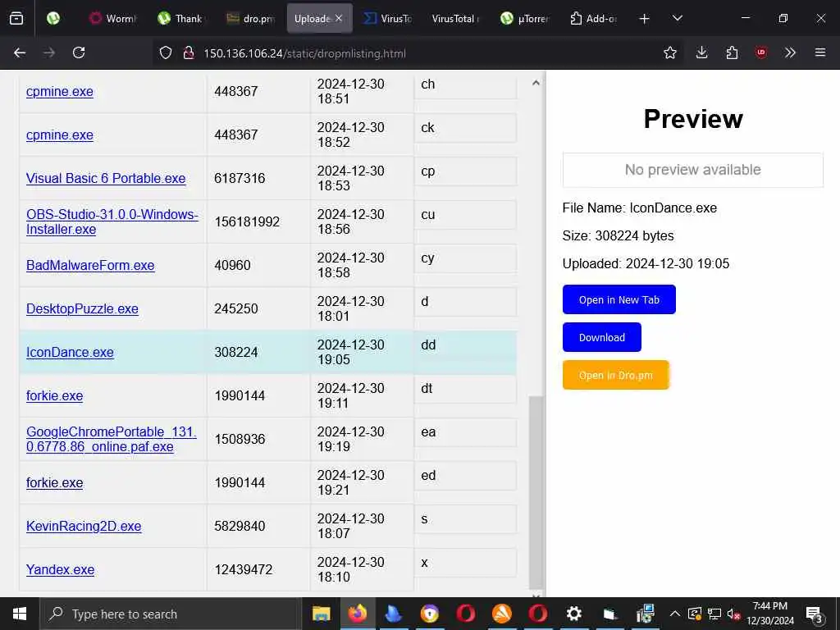Select the date cell 2024-12-30 18:58
Image resolution: width=840 pixels, height=630 pixels.
tap(362, 265)
